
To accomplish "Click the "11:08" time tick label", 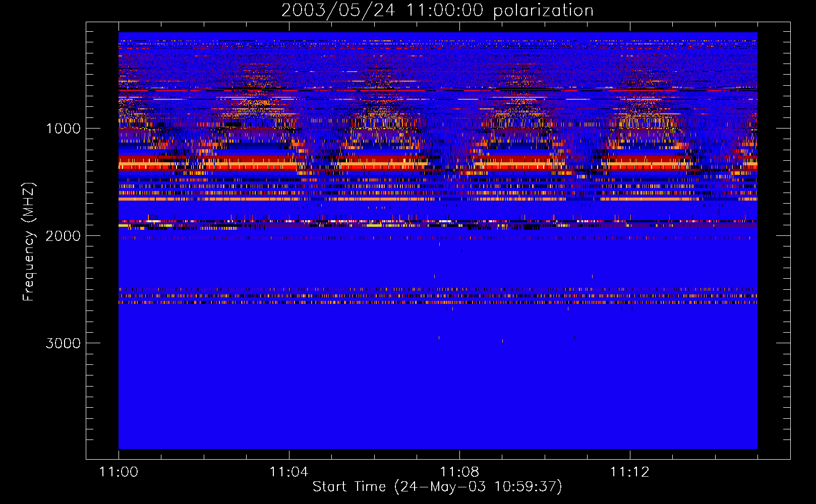I will (459, 472).
